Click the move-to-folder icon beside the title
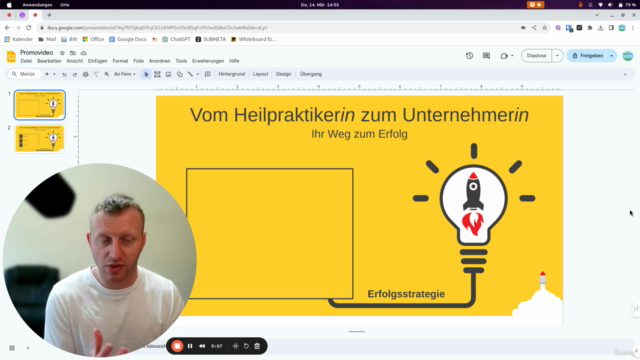The image size is (640, 360). point(73,53)
